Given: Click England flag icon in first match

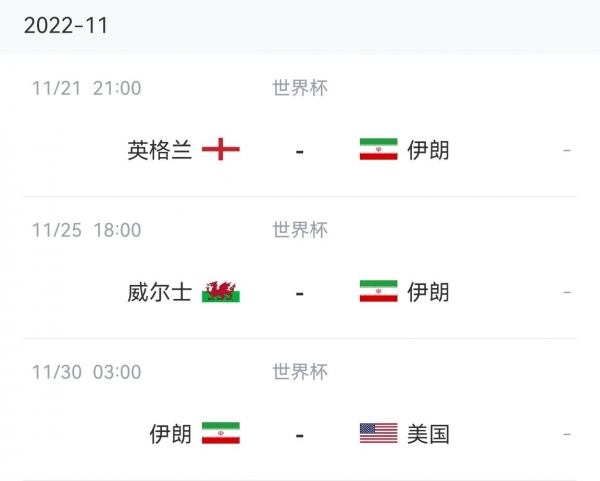Looking at the screenshot, I should 221,150.
